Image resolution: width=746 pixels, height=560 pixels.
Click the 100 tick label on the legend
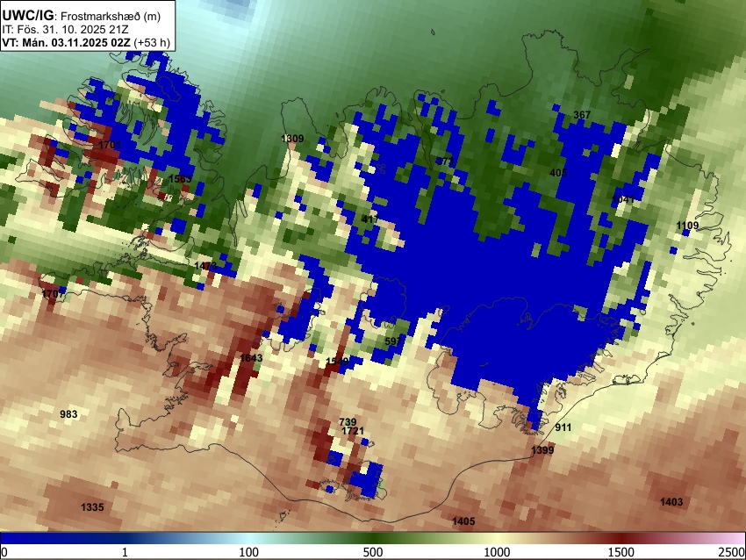click(x=249, y=552)
